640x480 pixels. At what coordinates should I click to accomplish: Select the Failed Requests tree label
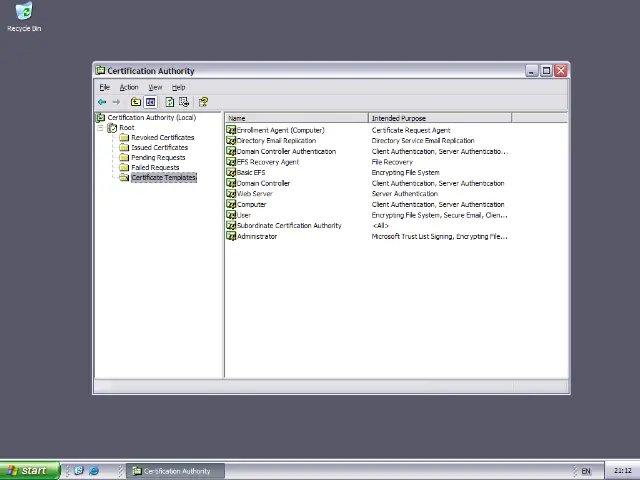click(155, 167)
